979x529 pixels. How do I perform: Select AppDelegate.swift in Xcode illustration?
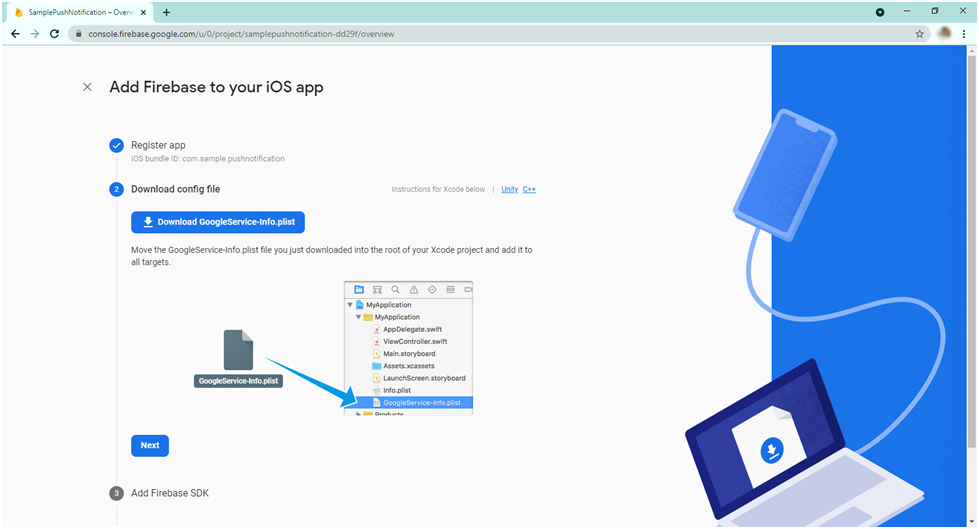click(412, 329)
